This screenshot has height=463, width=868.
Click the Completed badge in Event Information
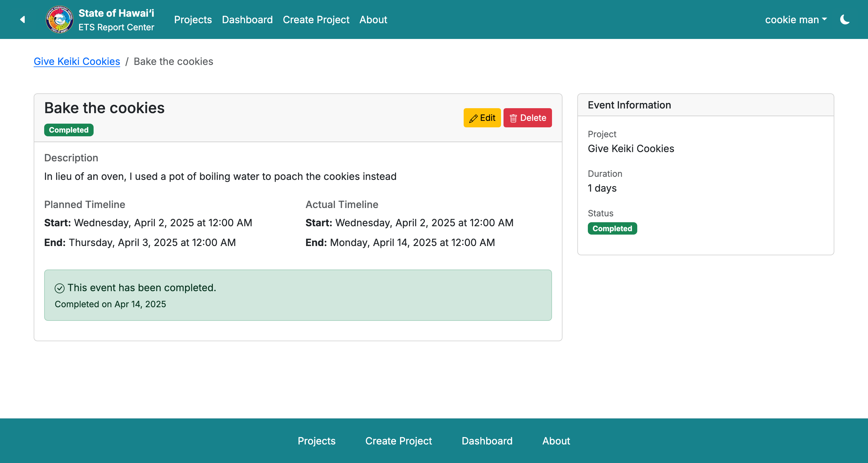612,228
